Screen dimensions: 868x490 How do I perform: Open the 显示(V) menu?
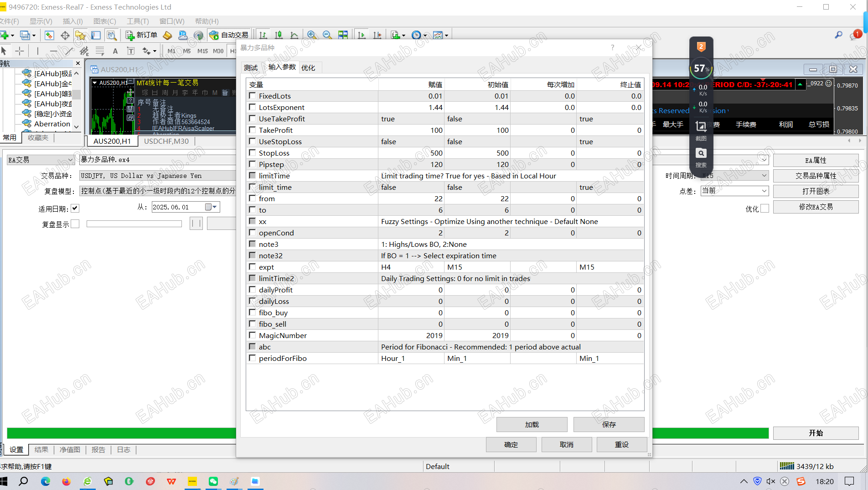[41, 21]
